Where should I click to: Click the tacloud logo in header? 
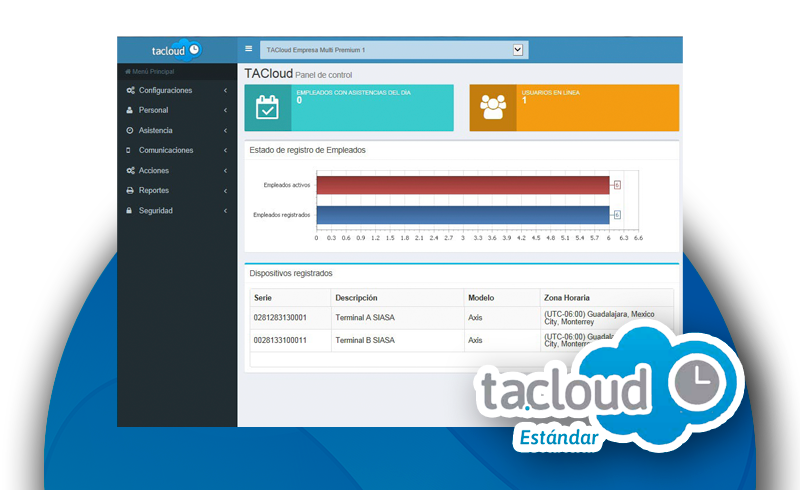point(177,50)
